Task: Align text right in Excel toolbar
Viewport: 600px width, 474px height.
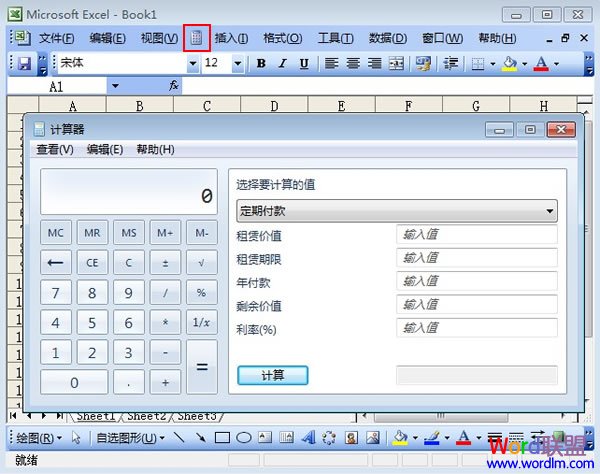Action: coord(375,63)
